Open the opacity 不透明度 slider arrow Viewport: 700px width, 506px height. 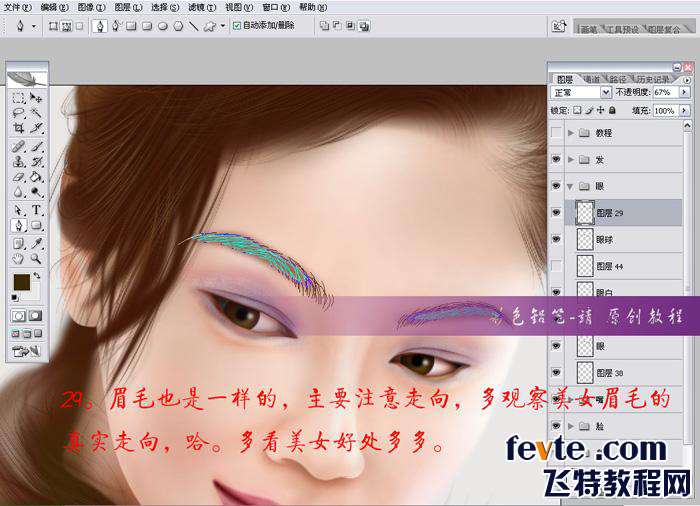click(x=684, y=92)
